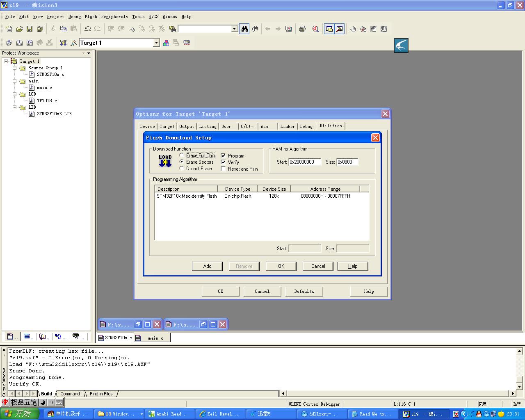Switch to Keil Devel... taskbar window
This screenshot has width=525, height=420.
coord(221,414)
